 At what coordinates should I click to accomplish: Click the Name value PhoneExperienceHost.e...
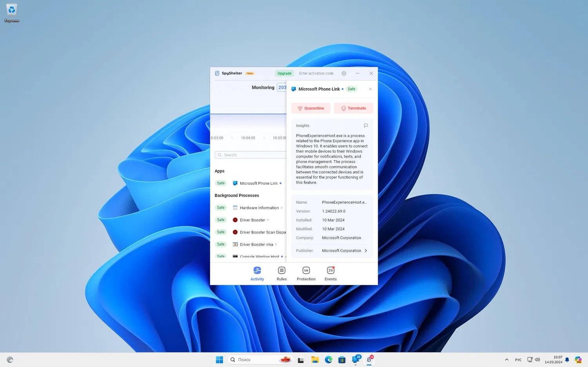pos(345,202)
